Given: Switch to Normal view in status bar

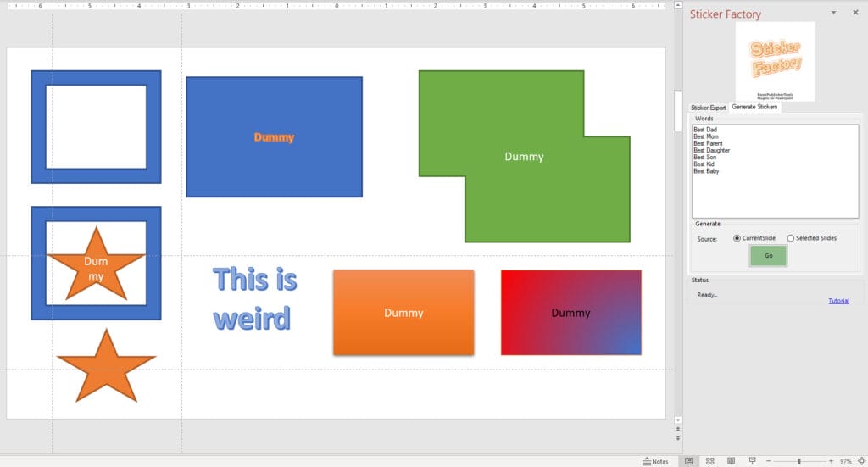Looking at the screenshot, I should click(x=689, y=461).
